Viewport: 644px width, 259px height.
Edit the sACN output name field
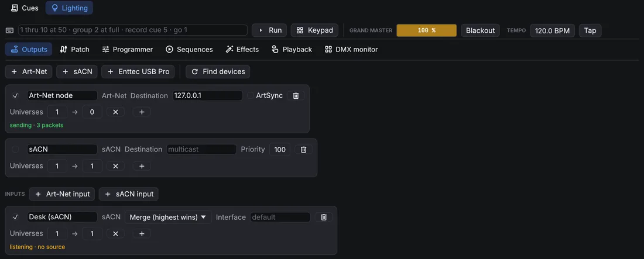pyautogui.click(x=62, y=150)
